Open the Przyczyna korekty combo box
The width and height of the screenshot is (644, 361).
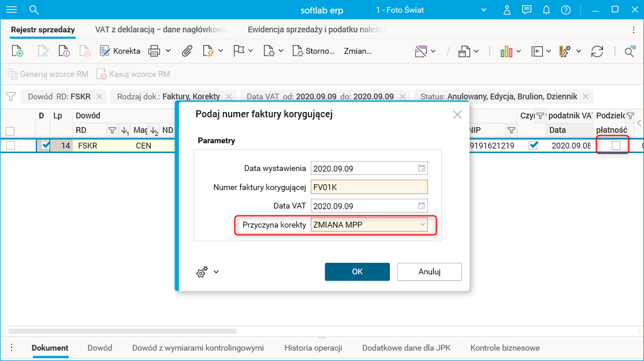pyautogui.click(x=369, y=225)
